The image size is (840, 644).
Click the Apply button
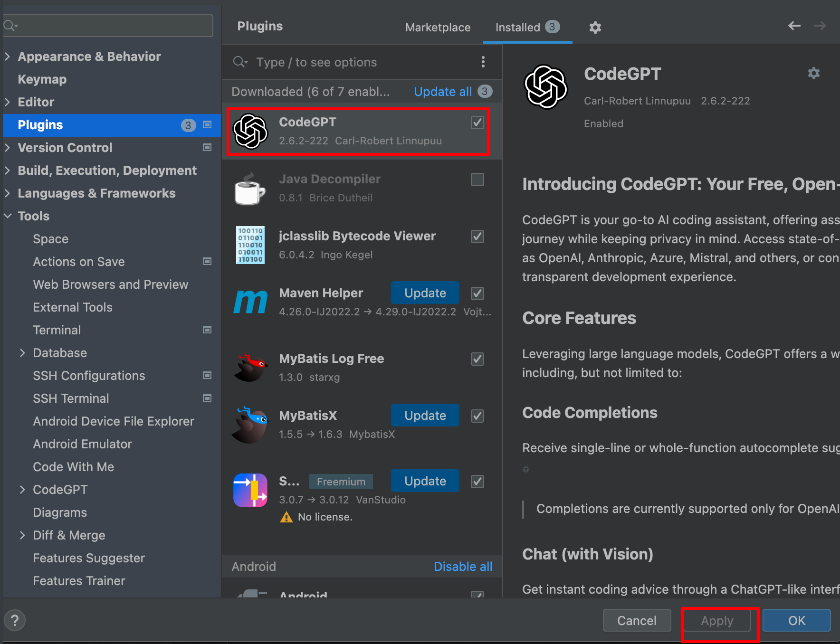coord(717,620)
